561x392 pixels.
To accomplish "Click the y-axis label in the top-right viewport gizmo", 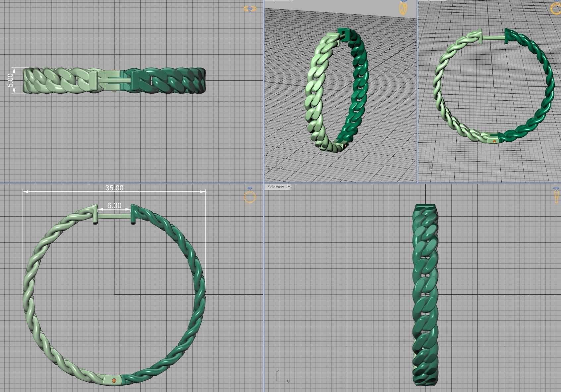I will (430, 168).
